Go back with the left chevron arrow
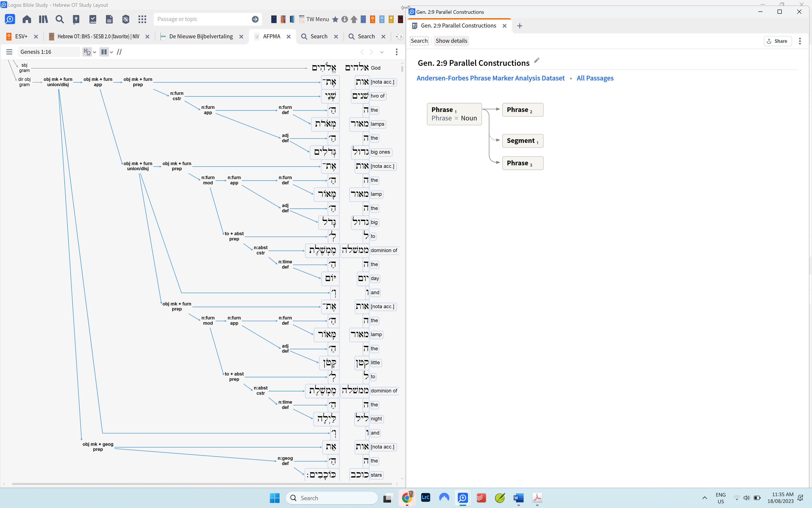Viewport: 812px width, 508px height. click(x=362, y=52)
